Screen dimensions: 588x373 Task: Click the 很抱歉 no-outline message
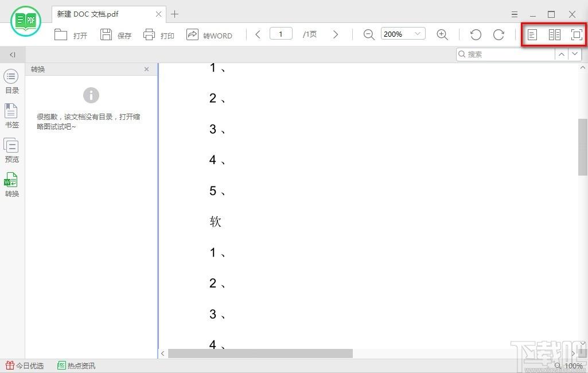[88, 122]
